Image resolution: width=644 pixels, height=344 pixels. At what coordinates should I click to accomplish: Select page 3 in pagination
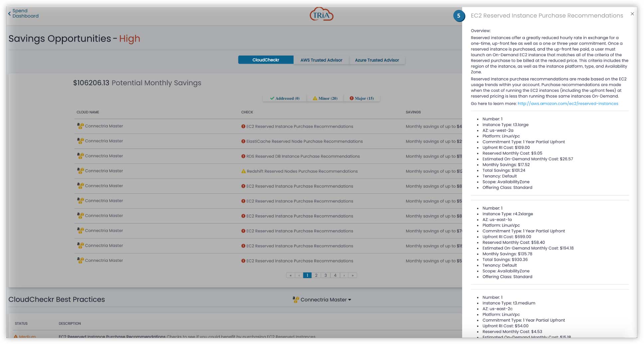(x=325, y=275)
